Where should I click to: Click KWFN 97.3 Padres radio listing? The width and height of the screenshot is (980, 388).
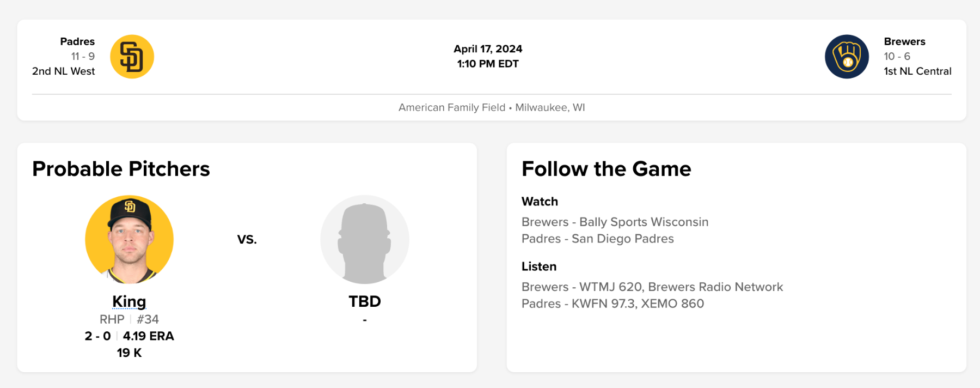click(612, 304)
